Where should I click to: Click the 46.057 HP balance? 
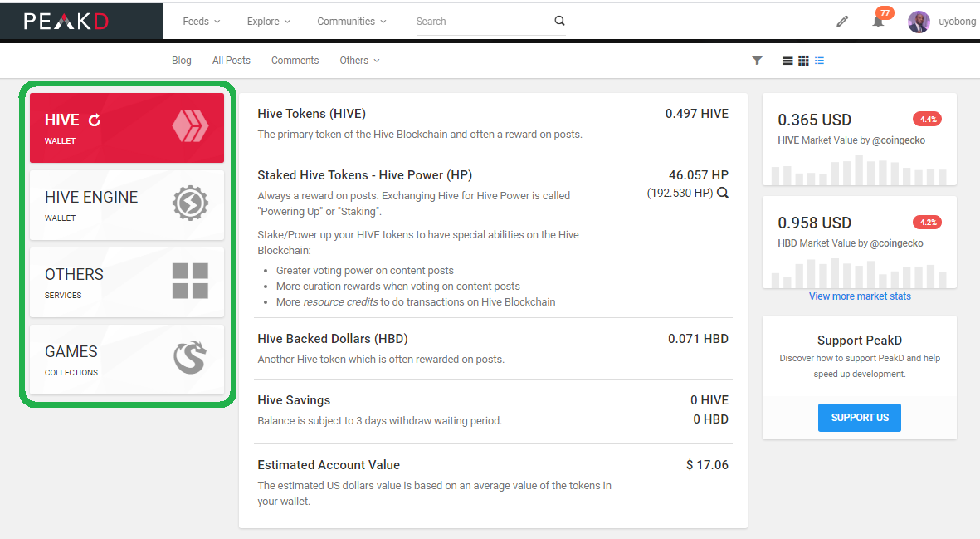(x=698, y=175)
